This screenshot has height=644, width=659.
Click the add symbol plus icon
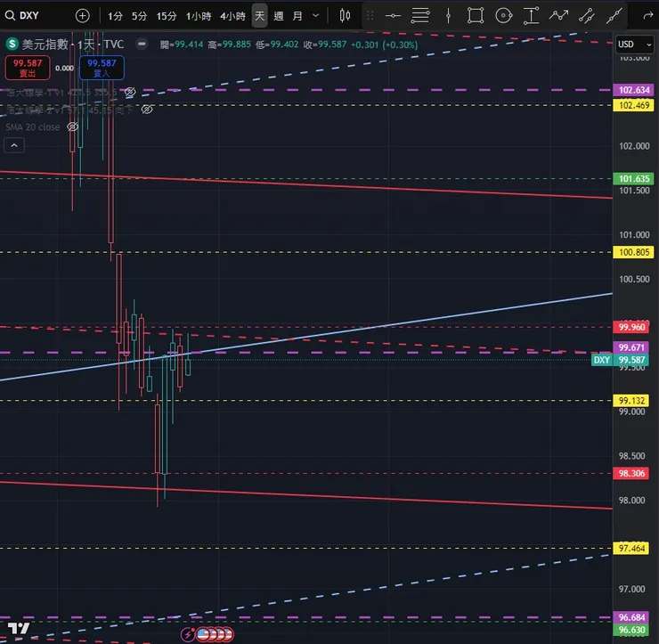click(x=82, y=16)
